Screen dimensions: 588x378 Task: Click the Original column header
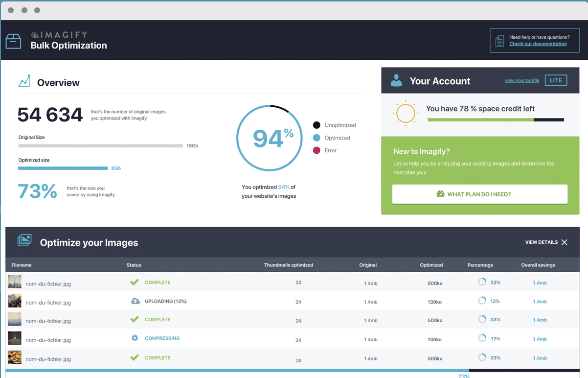368,265
